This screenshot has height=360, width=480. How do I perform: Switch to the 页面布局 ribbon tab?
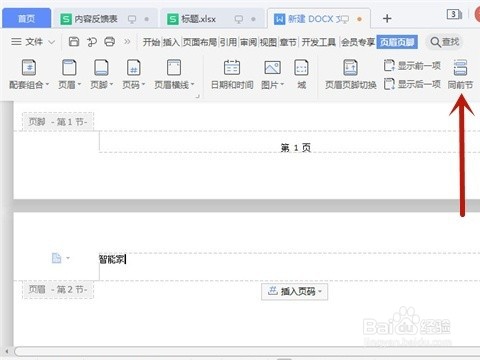point(200,42)
